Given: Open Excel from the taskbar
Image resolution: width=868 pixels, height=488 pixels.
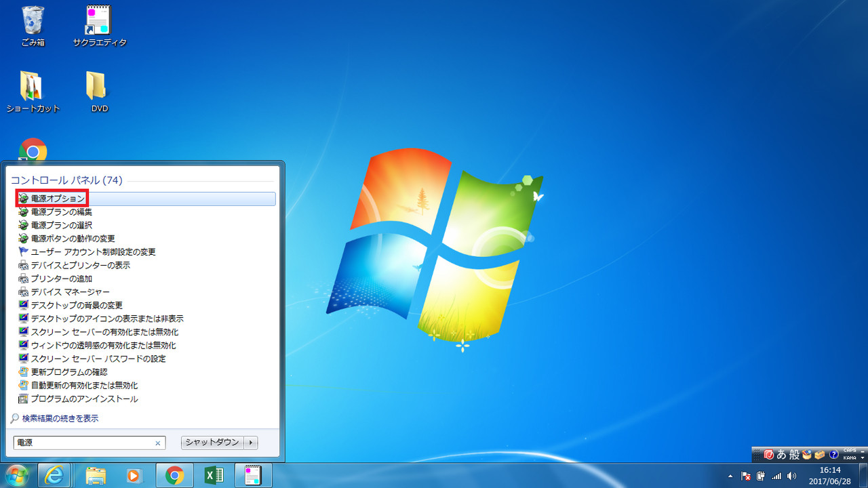Looking at the screenshot, I should point(214,476).
